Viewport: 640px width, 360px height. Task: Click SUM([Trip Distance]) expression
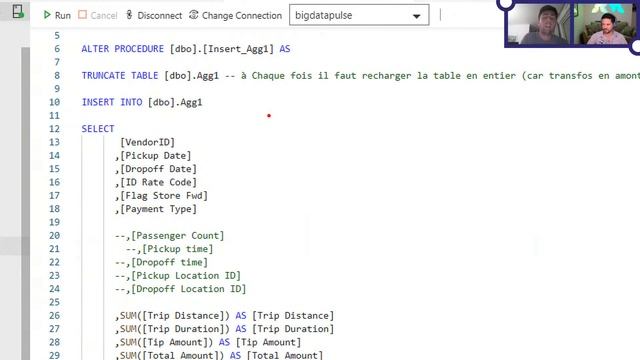tap(175, 316)
